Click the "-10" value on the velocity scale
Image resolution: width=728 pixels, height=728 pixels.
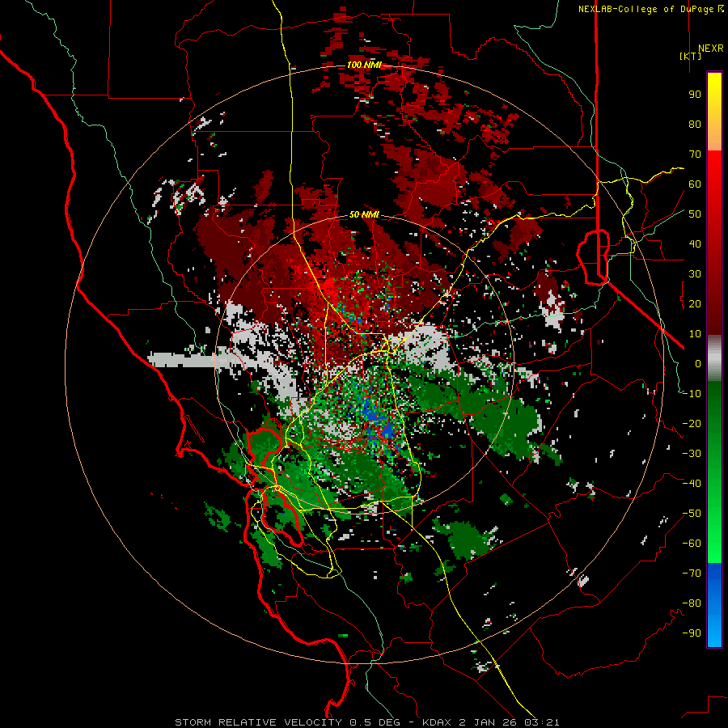692,394
